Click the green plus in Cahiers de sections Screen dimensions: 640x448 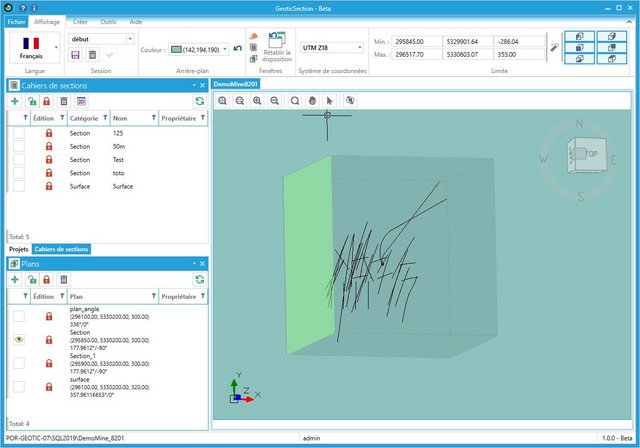coord(15,101)
